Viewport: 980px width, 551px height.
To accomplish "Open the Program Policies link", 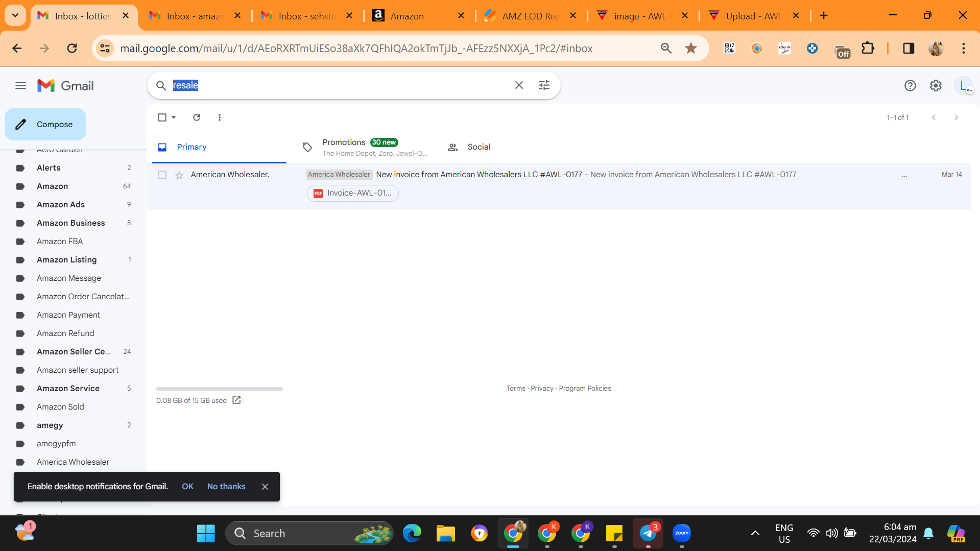I will click(x=585, y=389).
